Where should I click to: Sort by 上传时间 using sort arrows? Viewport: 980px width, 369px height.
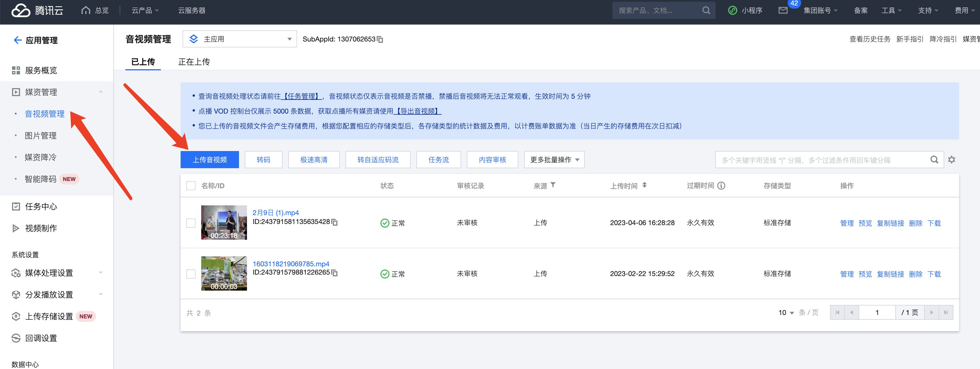(644, 185)
